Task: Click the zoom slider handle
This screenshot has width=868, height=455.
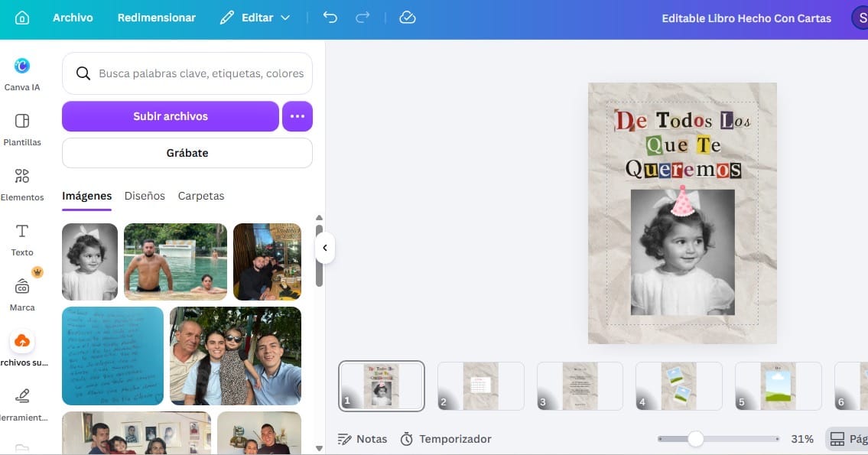Action: (x=695, y=439)
